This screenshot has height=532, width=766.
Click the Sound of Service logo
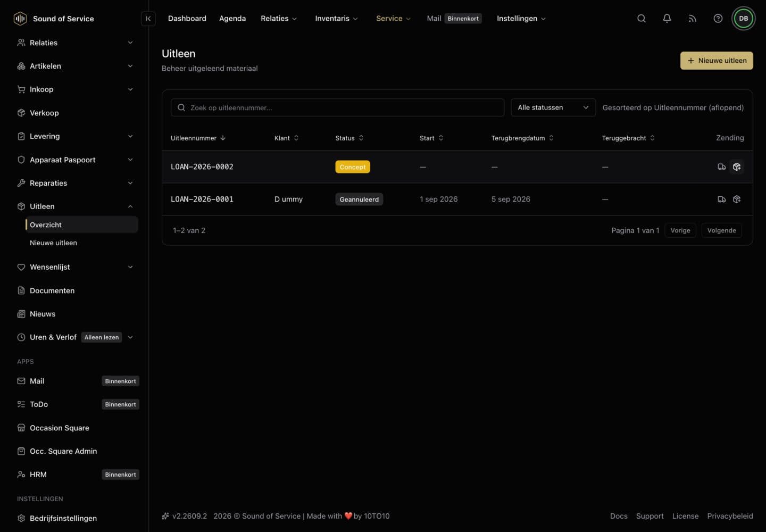point(53,19)
